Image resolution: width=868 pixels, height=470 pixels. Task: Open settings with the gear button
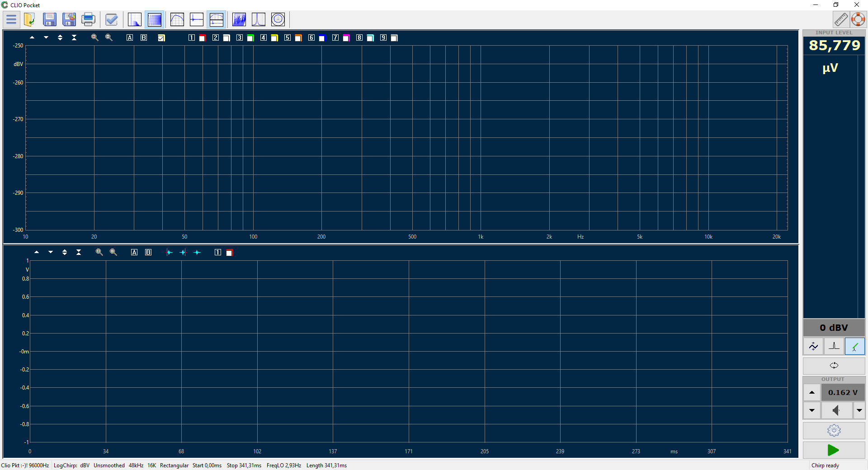coord(834,430)
